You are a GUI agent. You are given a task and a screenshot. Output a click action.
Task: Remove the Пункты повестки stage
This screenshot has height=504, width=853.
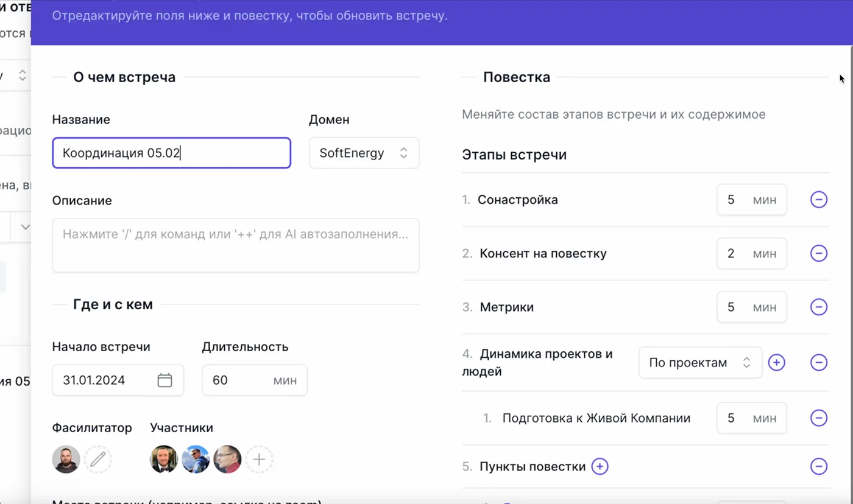(818, 467)
